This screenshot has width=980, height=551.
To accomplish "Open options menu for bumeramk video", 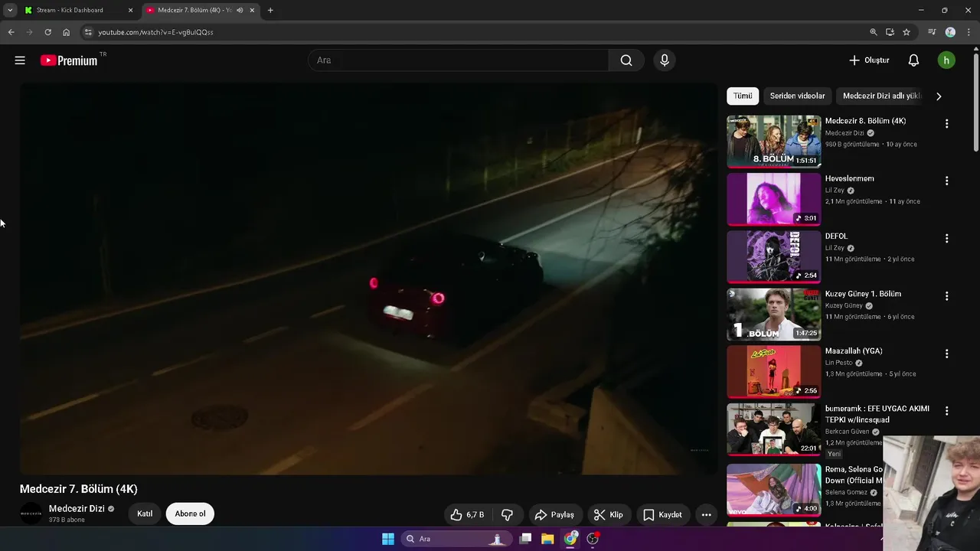I will (x=946, y=411).
